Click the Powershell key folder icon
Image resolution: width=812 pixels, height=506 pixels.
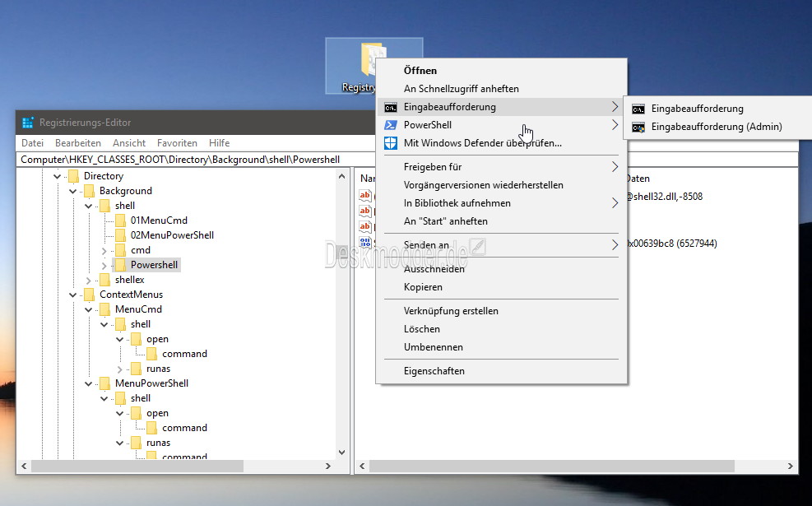pyautogui.click(x=120, y=265)
